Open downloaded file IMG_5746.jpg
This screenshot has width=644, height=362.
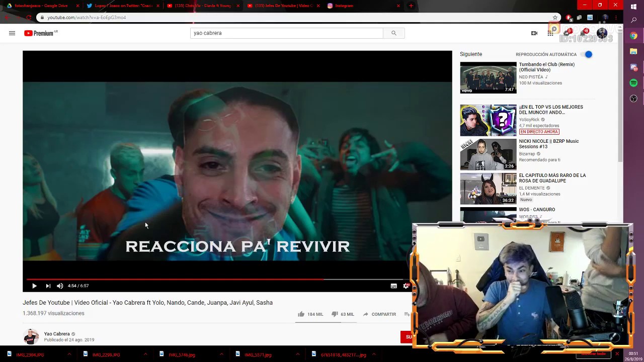pos(182,355)
